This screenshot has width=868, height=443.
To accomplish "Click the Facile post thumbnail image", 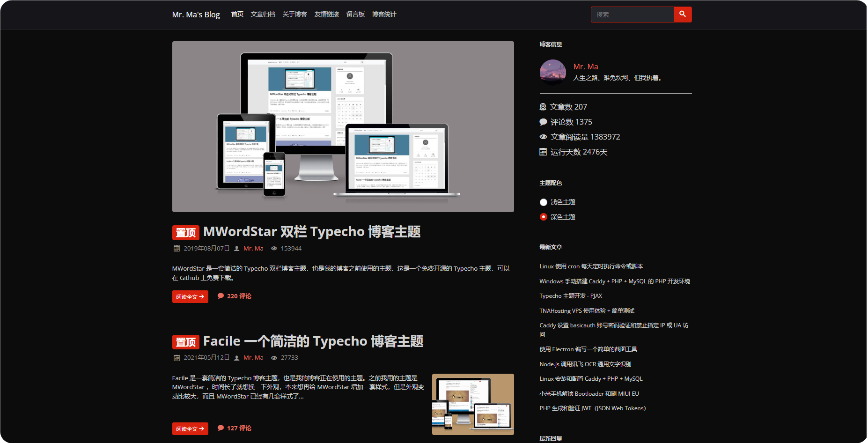I will (x=472, y=404).
